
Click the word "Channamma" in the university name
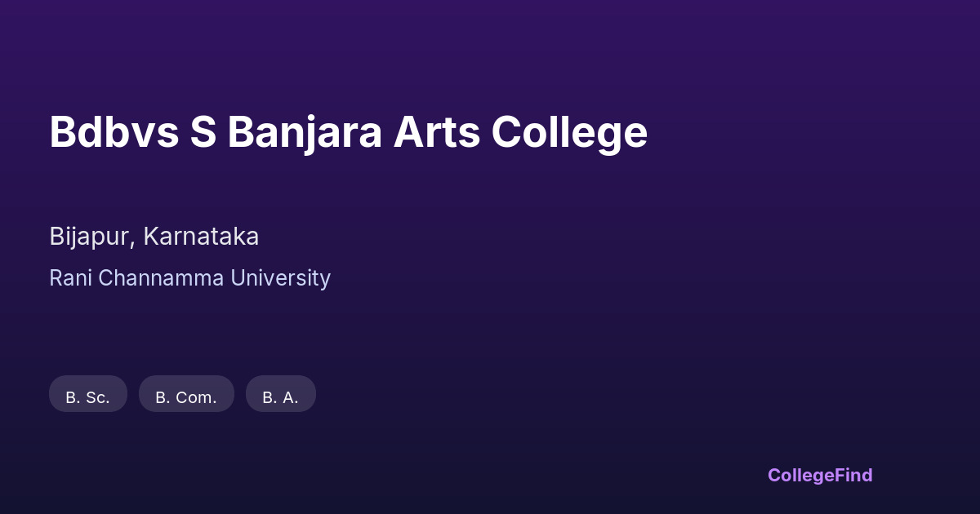tap(161, 278)
